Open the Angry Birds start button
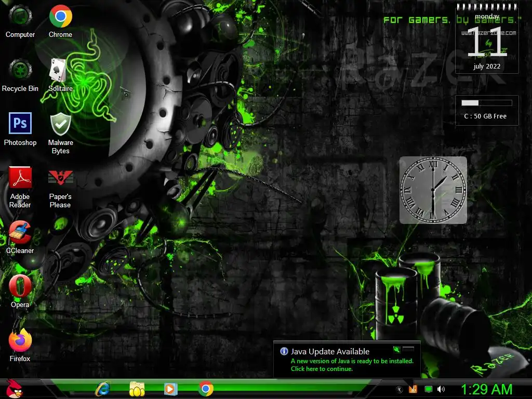The image size is (532, 399). point(15,389)
